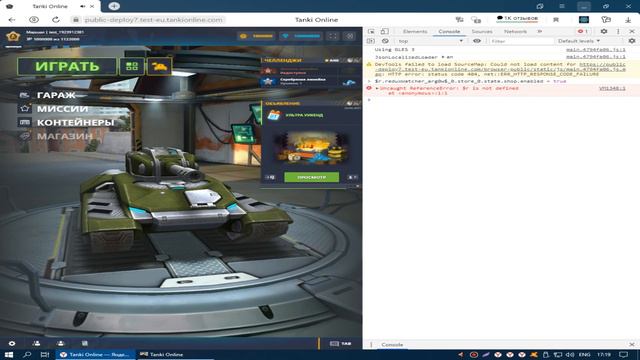The image size is (640, 360).
Task: Open the КОНТЕЙНЕРЫ menu item
Action: click(75, 122)
